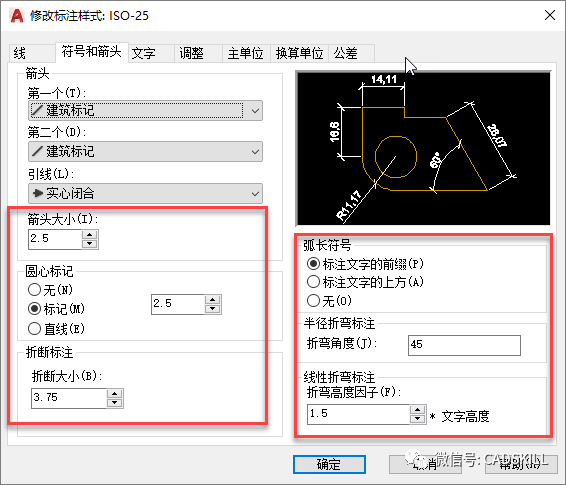Open the 引线(L) arrowhead dropdown
Viewport: 566px width, 485px height.
coord(145,193)
